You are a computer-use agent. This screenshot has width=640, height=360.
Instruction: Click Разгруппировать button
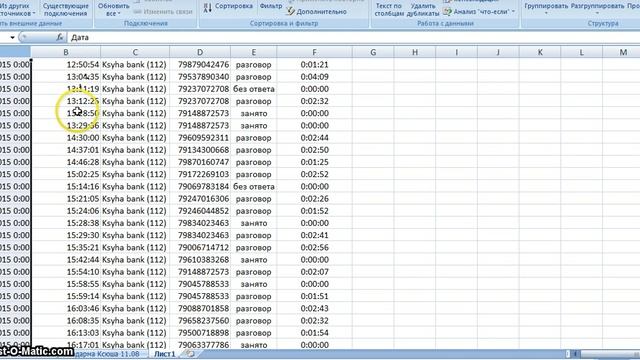point(598,8)
